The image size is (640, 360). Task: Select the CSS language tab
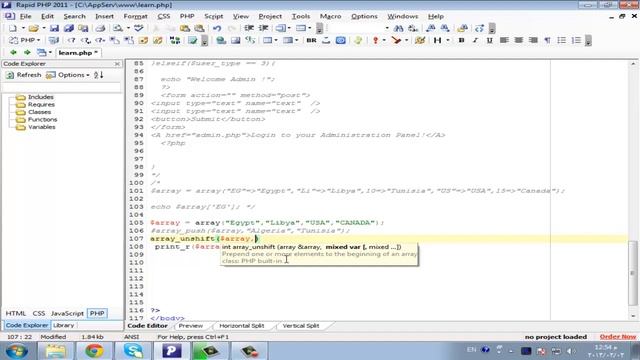(39, 313)
